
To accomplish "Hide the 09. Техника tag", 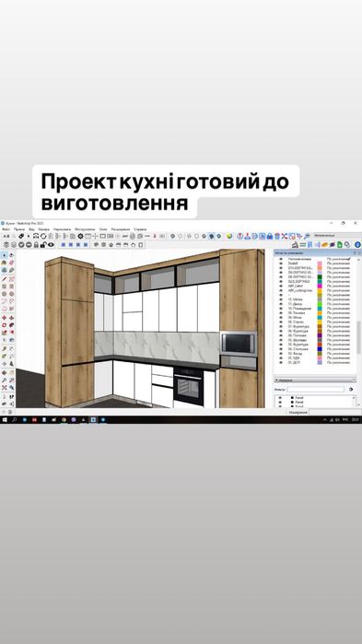I will 281,313.
